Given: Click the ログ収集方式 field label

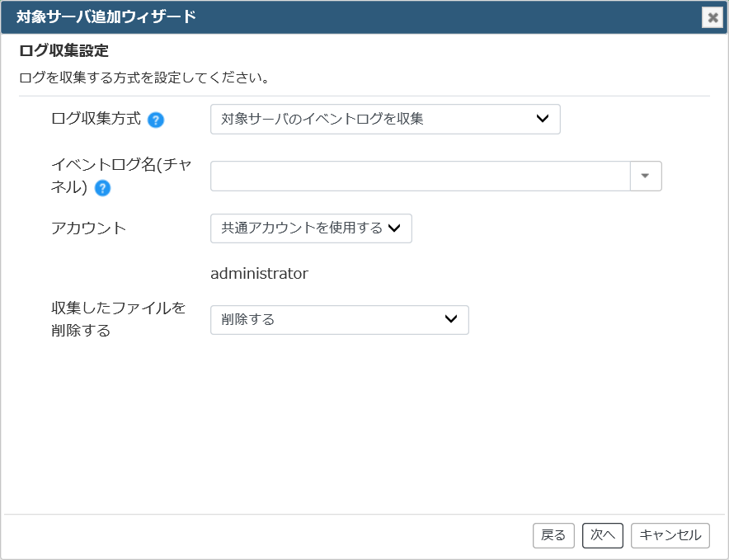Looking at the screenshot, I should pos(96,119).
